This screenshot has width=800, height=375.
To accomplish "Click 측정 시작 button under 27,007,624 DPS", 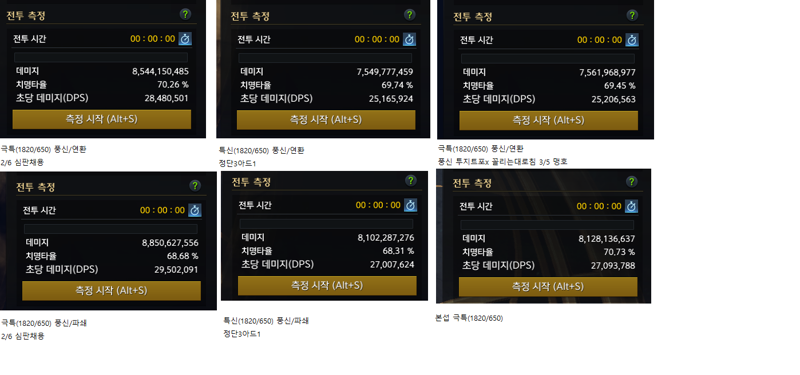I will (x=327, y=286).
